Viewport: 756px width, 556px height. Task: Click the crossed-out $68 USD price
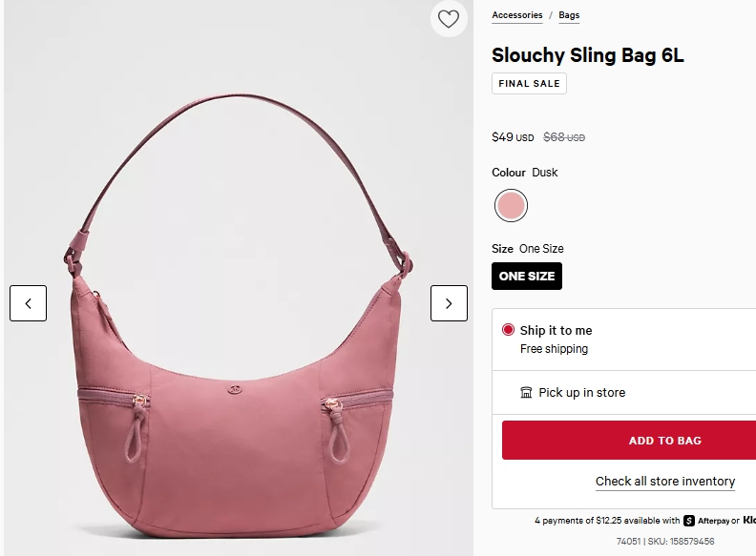564,137
